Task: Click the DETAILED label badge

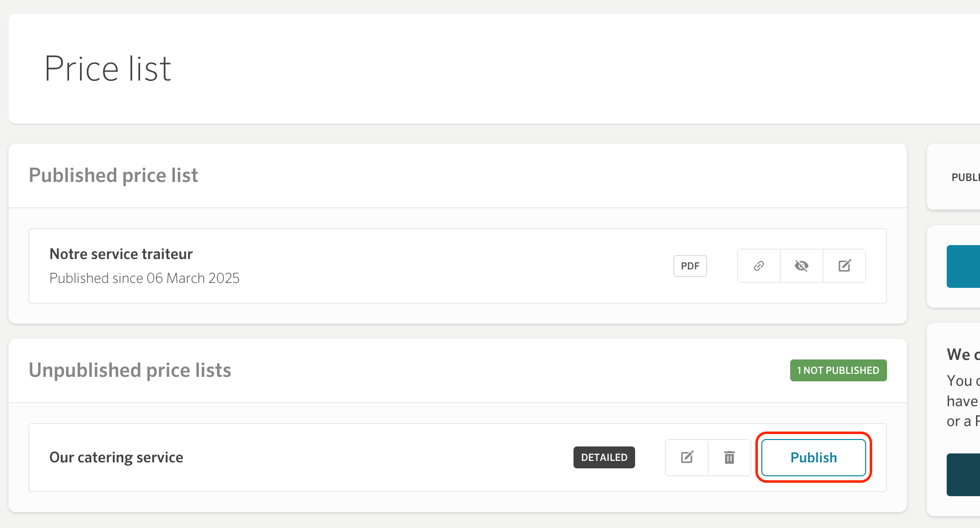Action: point(604,457)
